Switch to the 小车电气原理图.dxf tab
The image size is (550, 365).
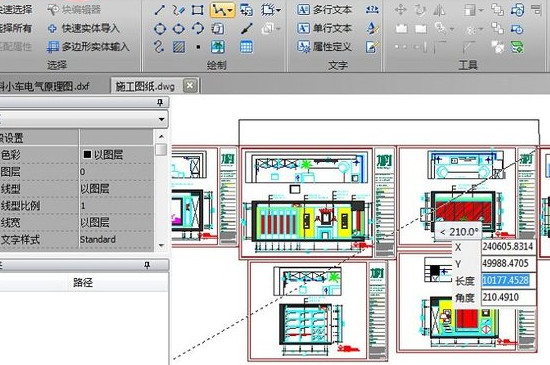pyautogui.click(x=45, y=86)
